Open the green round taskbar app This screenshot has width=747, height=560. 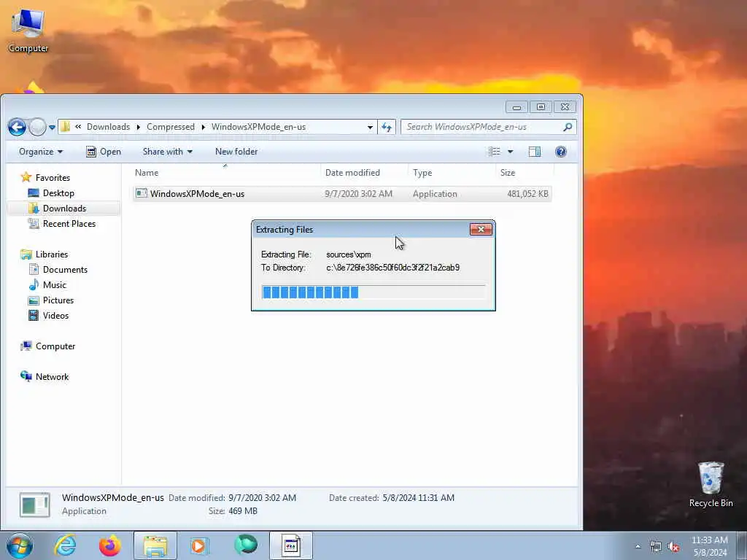(246, 545)
